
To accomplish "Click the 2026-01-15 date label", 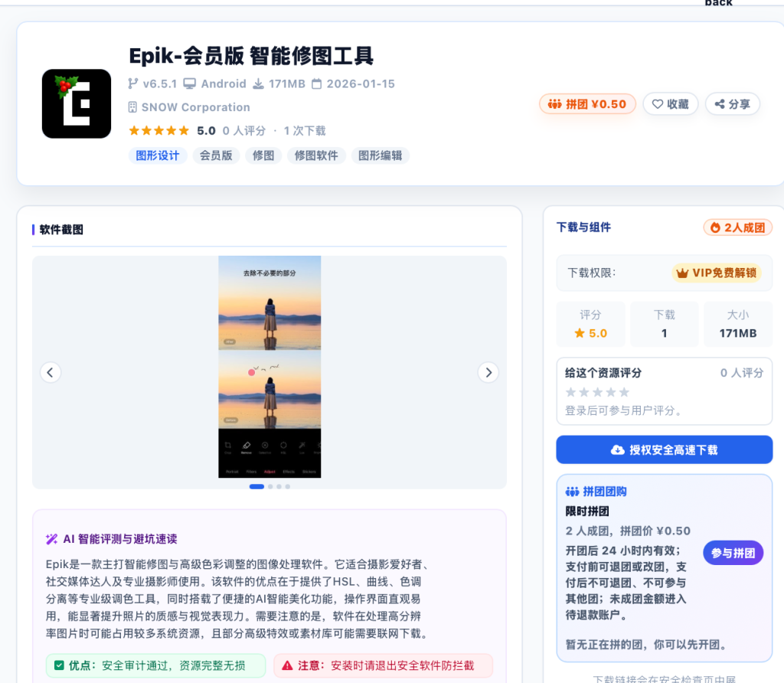I will click(x=361, y=83).
